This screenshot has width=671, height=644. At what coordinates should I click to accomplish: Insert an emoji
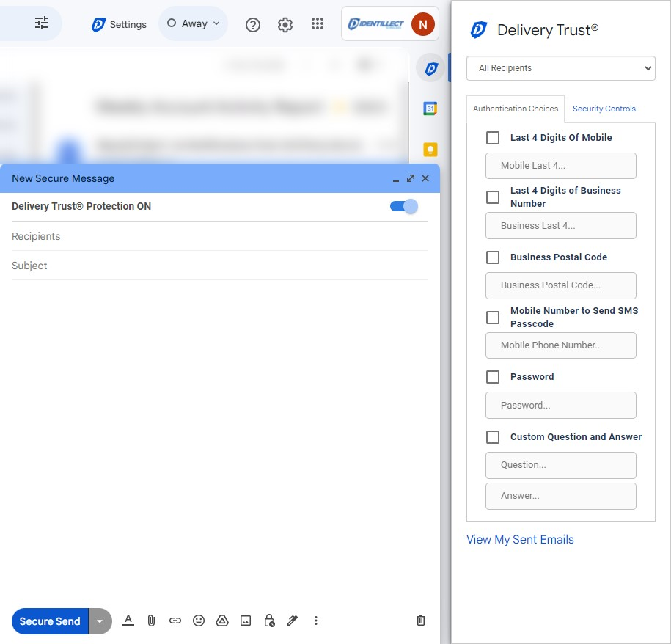199,621
